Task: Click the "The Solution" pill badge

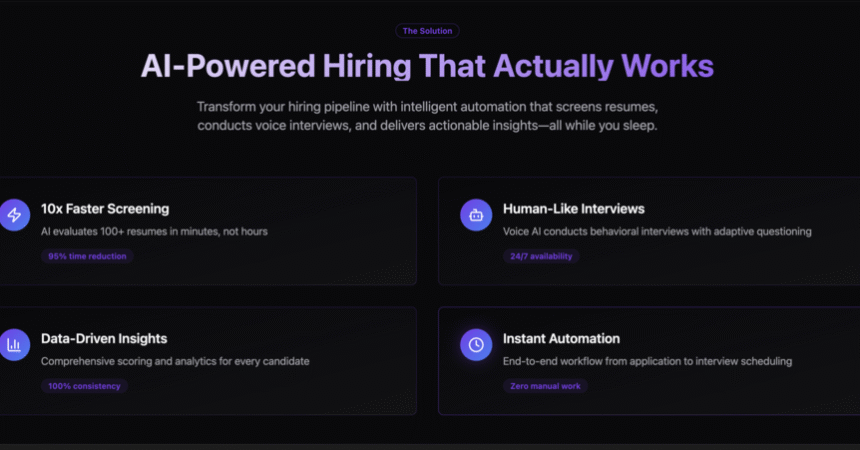Action: 427,31
